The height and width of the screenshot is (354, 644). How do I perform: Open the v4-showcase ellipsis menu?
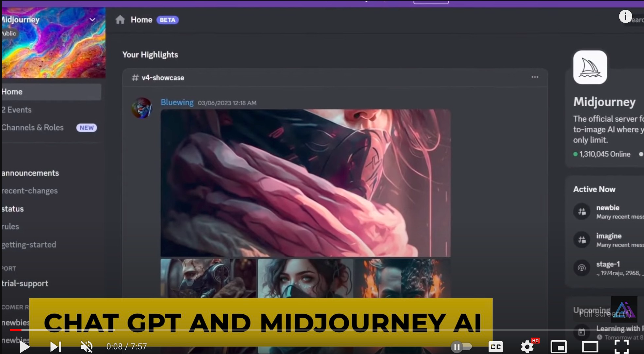(x=535, y=77)
